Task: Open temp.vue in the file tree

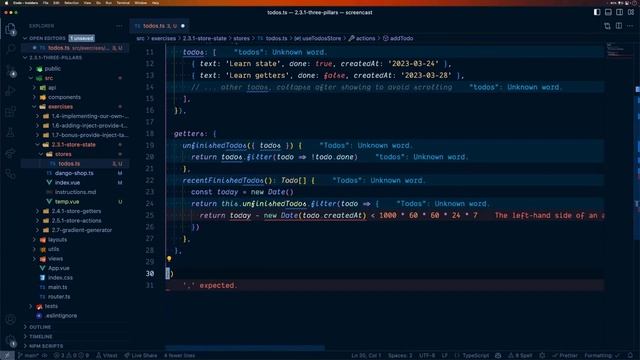Action: click(67, 202)
